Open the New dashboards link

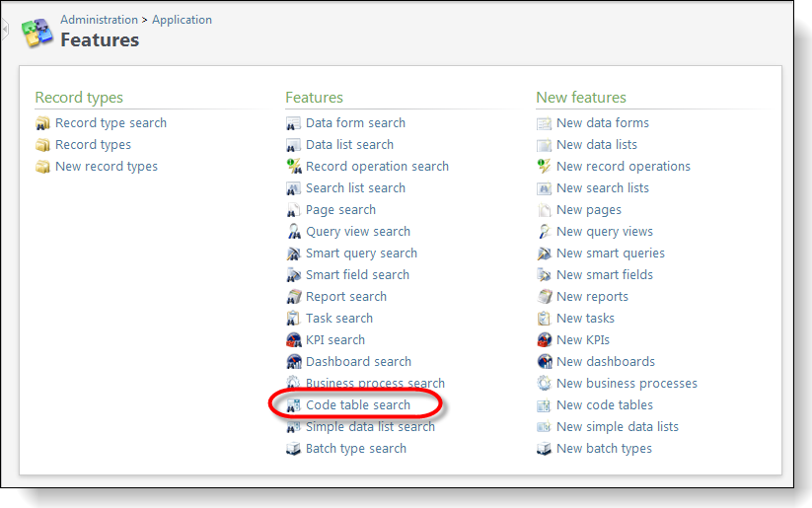pos(605,362)
